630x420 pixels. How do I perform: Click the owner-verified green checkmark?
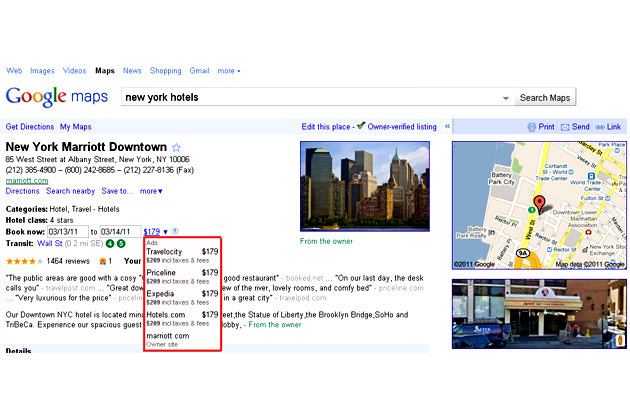tap(361, 125)
